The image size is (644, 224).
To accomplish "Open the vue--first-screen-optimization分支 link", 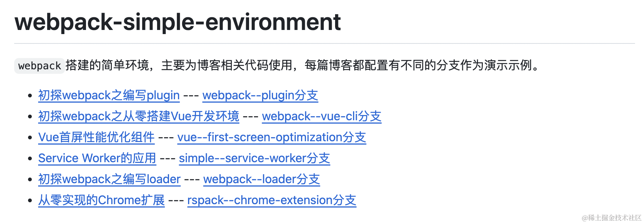I will [x=272, y=137].
